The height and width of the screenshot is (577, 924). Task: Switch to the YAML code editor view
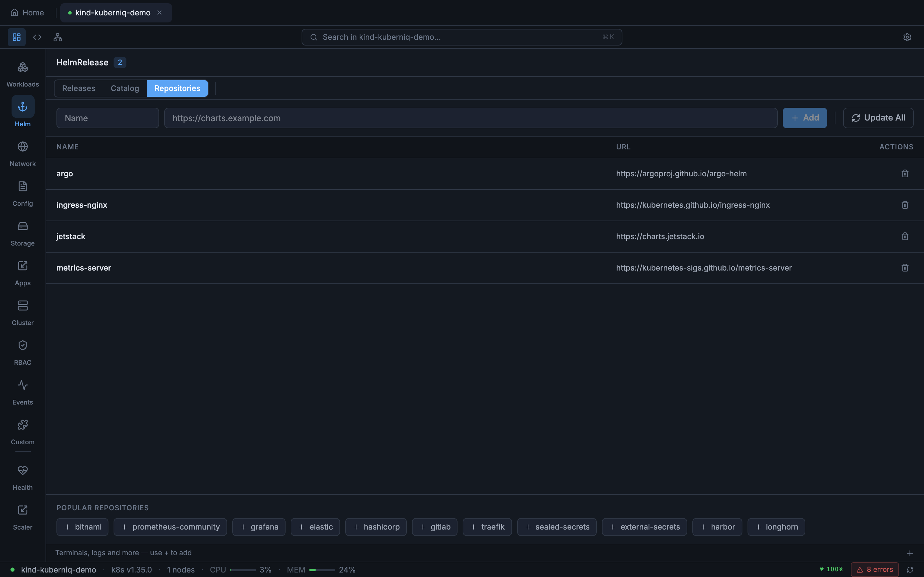click(37, 37)
